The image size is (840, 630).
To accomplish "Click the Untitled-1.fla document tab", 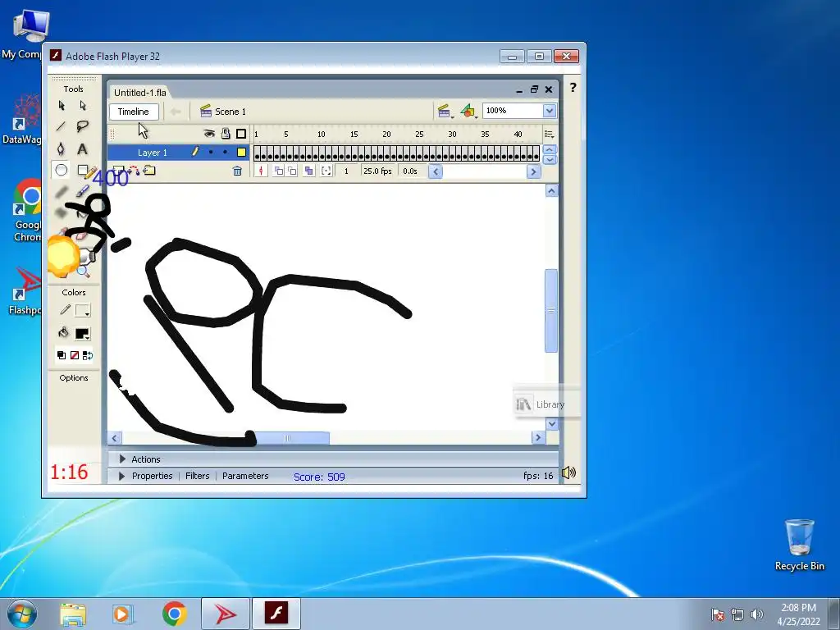I will [139, 92].
